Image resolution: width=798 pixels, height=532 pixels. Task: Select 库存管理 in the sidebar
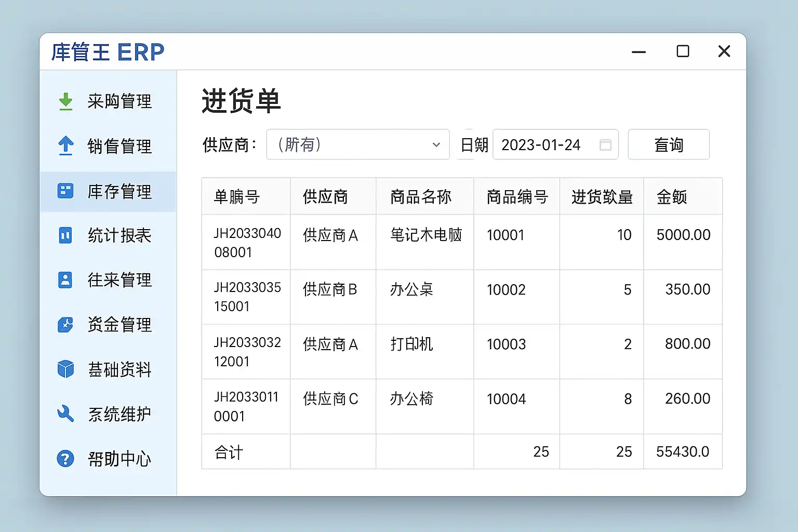(119, 192)
